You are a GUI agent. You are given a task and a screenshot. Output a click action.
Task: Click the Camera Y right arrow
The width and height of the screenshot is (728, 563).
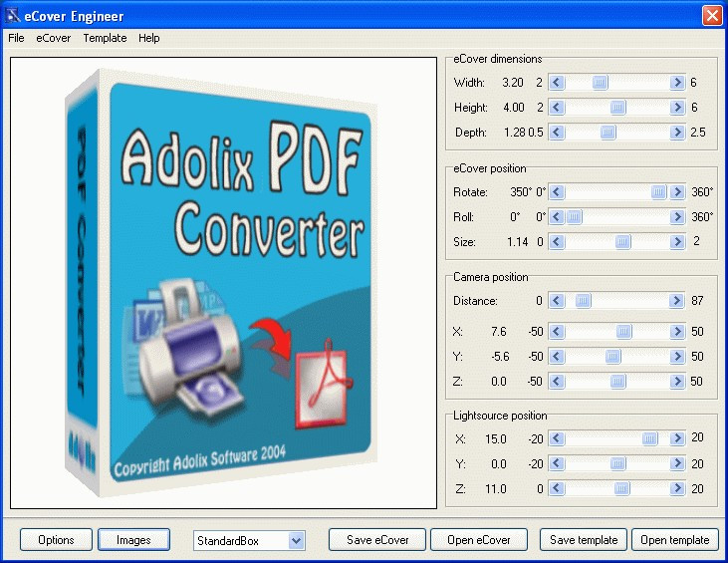point(677,357)
